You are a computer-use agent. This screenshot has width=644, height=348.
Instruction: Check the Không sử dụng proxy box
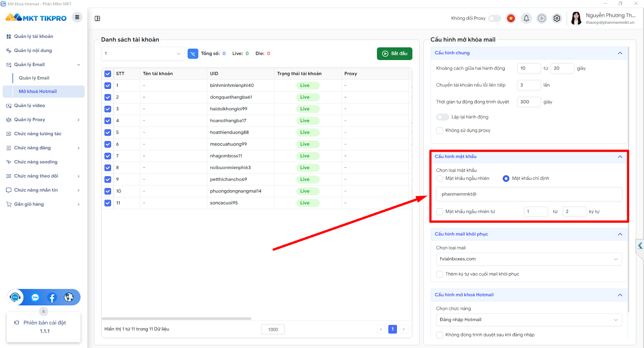tap(440, 130)
